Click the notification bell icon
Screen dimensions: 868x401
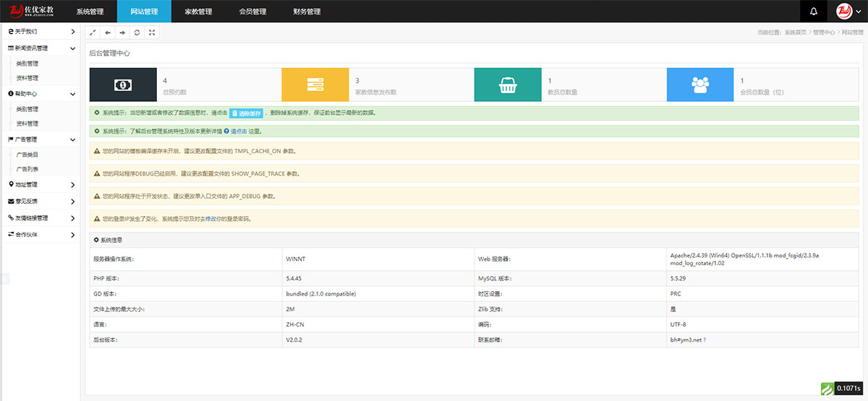(814, 12)
